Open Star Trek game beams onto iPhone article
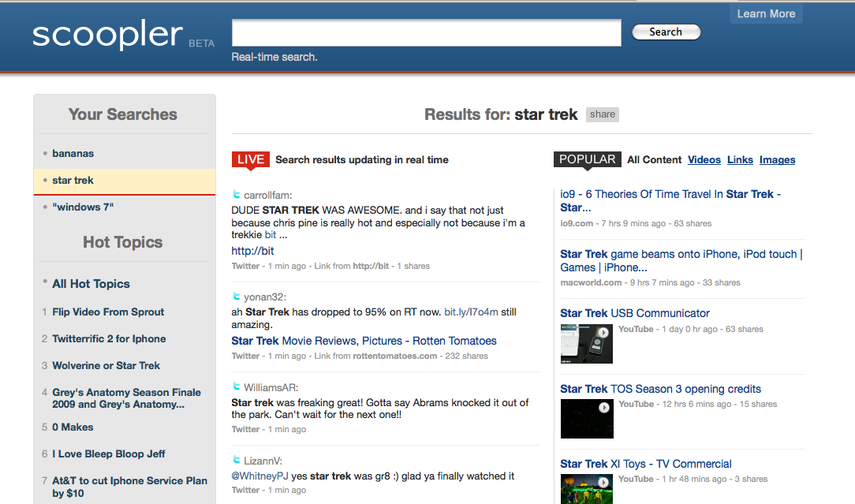The width and height of the screenshot is (855, 504). (x=681, y=261)
